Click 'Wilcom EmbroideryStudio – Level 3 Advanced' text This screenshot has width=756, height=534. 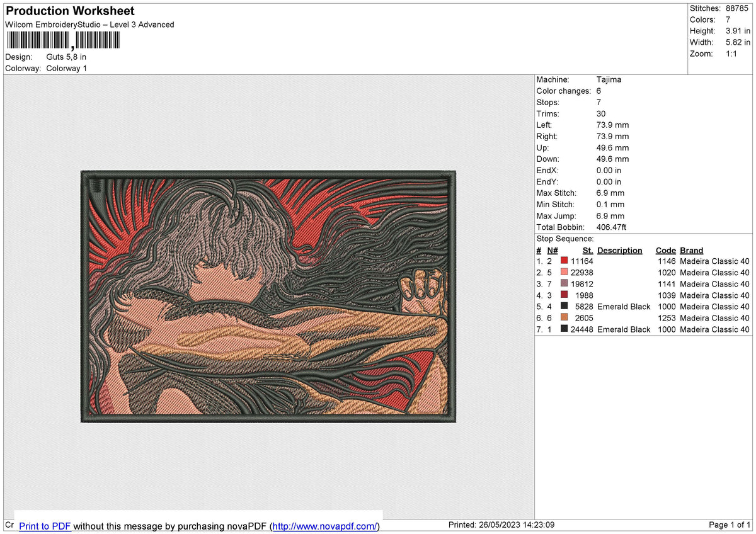click(89, 25)
